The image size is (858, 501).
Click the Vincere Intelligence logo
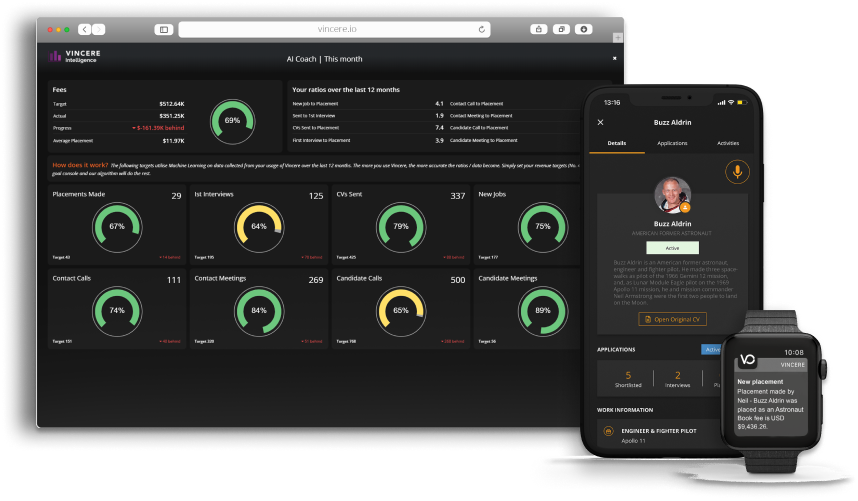click(75, 57)
